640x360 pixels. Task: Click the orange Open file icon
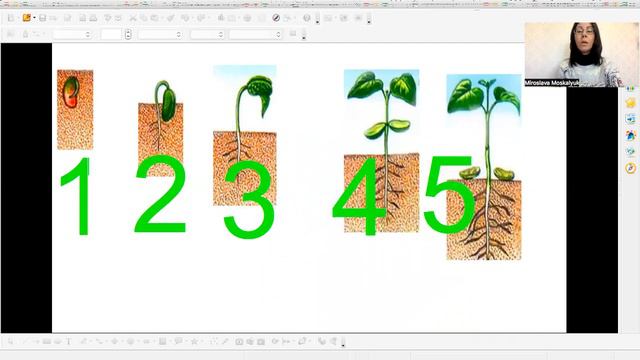coord(27,18)
